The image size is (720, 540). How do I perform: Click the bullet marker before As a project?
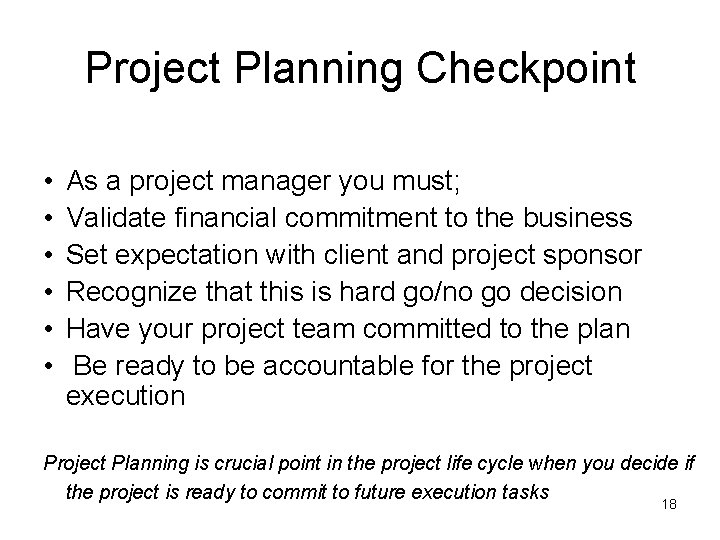click(x=49, y=180)
